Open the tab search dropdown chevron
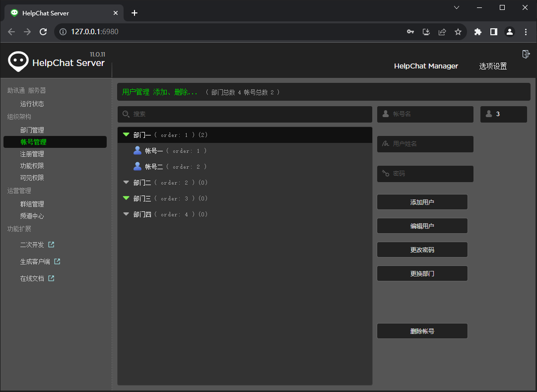Viewport: 537px width, 392px height. [457, 7]
